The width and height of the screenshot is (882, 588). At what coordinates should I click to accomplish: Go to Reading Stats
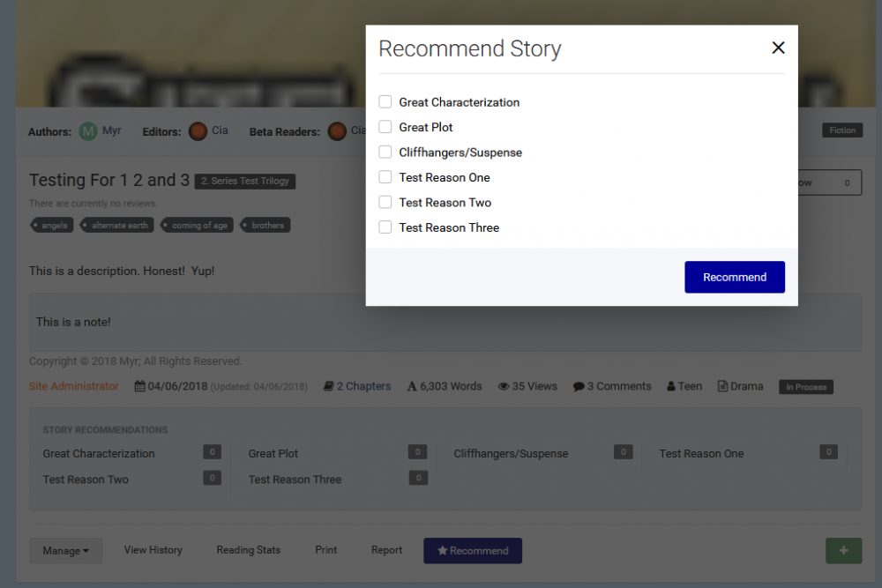tap(248, 550)
